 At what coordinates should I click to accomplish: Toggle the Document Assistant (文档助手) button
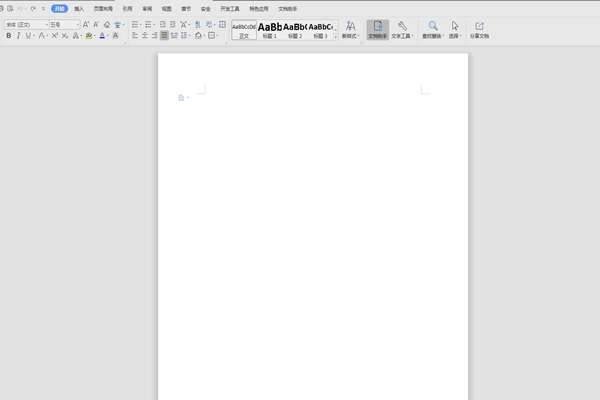pyautogui.click(x=377, y=29)
